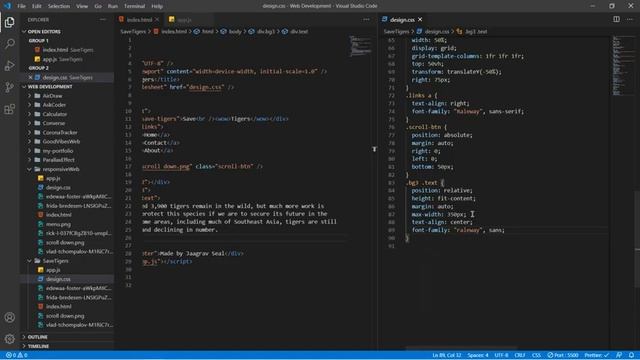Open Run and Debug view
Viewport: 640px width, 360px height.
click(9, 65)
